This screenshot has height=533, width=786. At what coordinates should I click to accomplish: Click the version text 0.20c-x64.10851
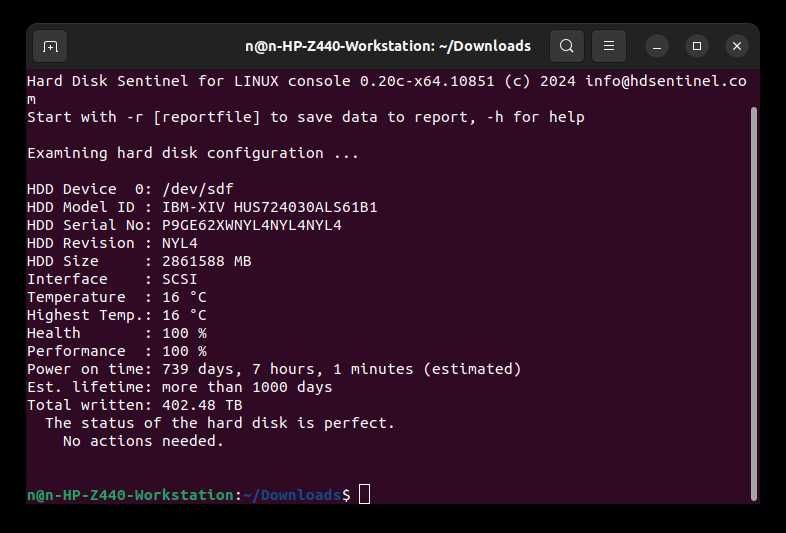pyautogui.click(x=427, y=81)
